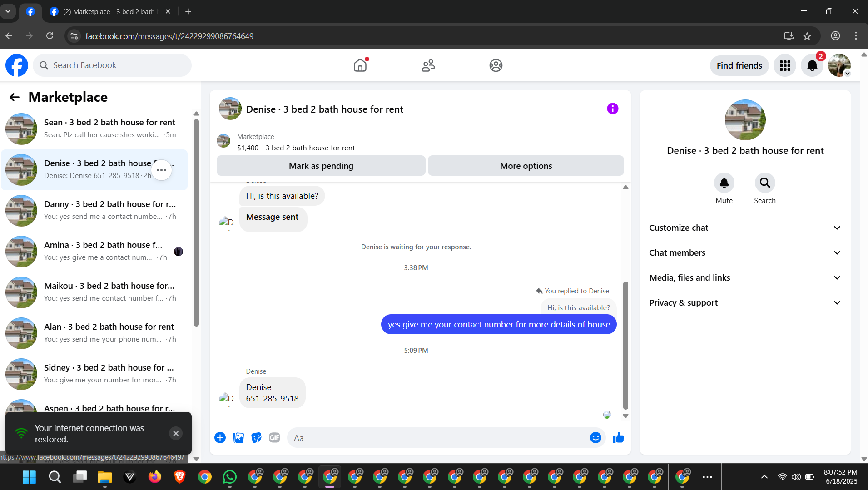Open the notifications bell
The height and width of the screenshot is (490, 868).
tap(812, 65)
